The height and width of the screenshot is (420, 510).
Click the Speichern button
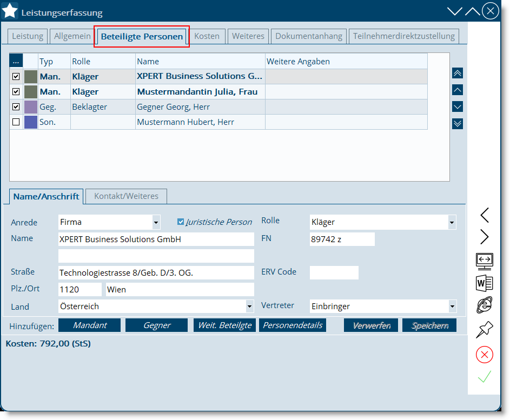tap(429, 325)
